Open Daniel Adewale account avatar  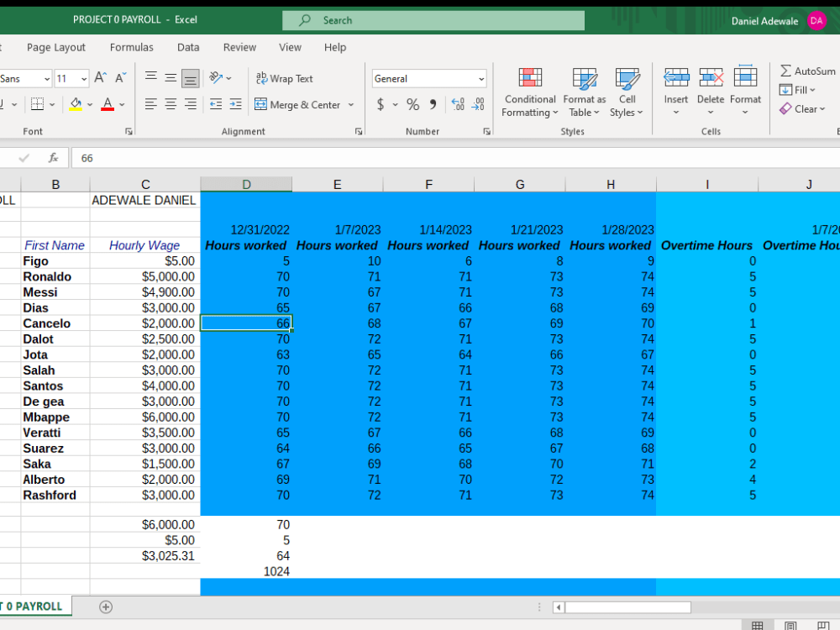816,21
